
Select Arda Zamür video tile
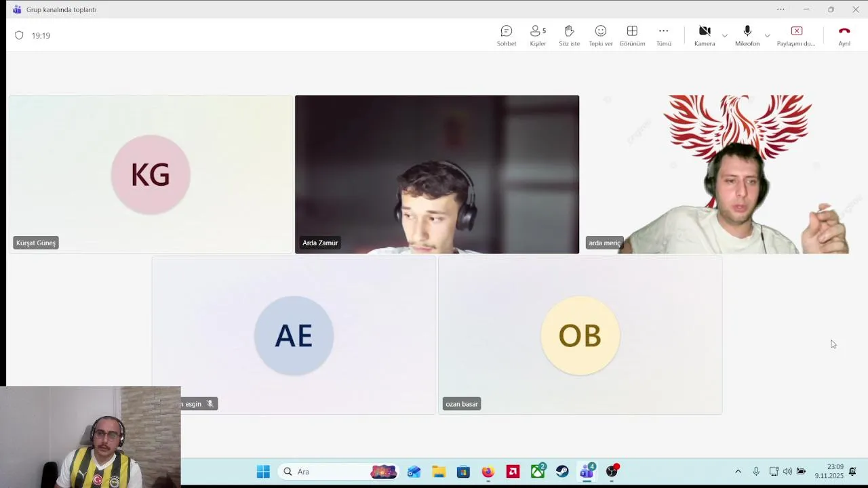[437, 174]
